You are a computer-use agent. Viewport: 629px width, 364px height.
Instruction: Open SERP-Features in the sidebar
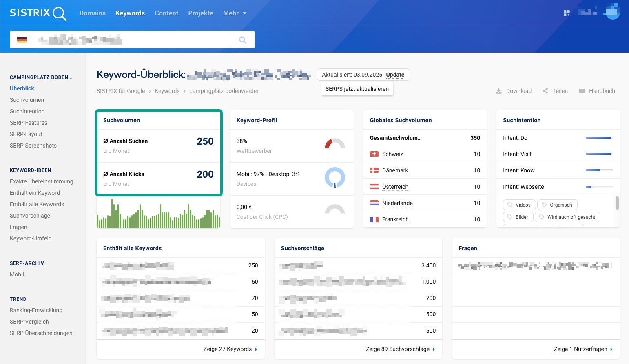pyautogui.click(x=29, y=123)
